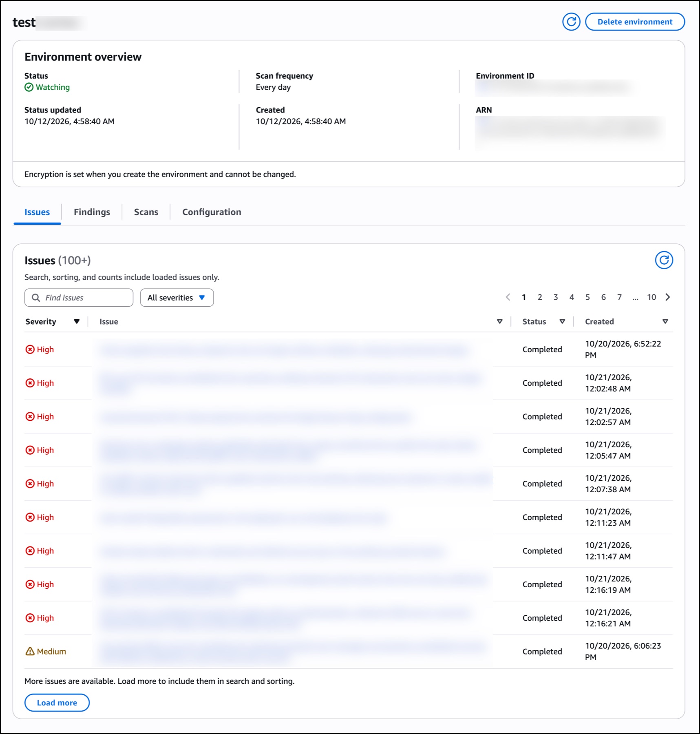Go to page 6 of issues

(x=603, y=297)
